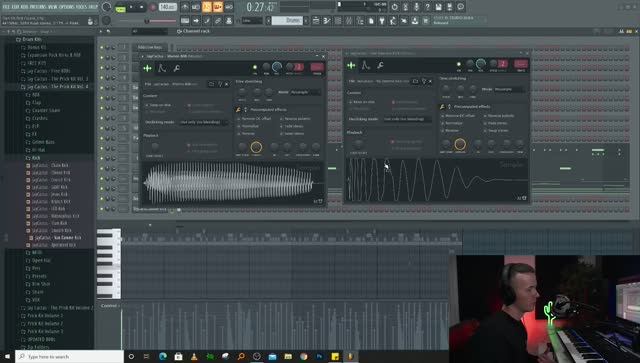Start playback with the Play button
The width and height of the screenshot is (640, 363).
(131, 7)
